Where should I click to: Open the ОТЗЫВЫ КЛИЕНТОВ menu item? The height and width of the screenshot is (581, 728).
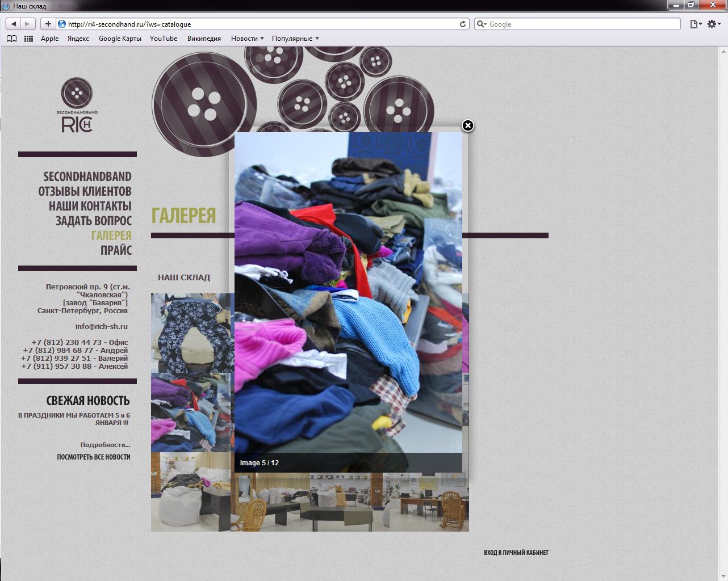coord(85,191)
